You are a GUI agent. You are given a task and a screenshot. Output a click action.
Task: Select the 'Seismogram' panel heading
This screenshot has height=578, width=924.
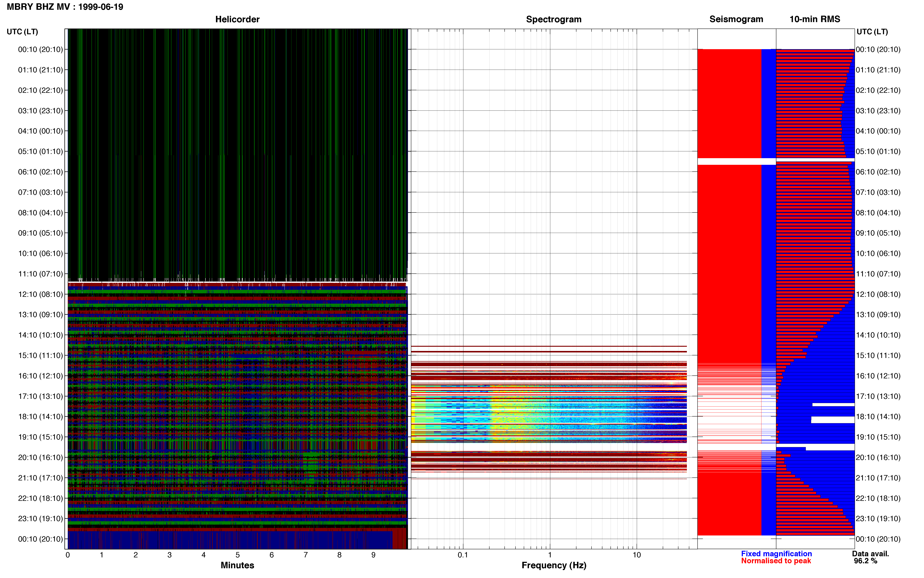tap(736, 19)
